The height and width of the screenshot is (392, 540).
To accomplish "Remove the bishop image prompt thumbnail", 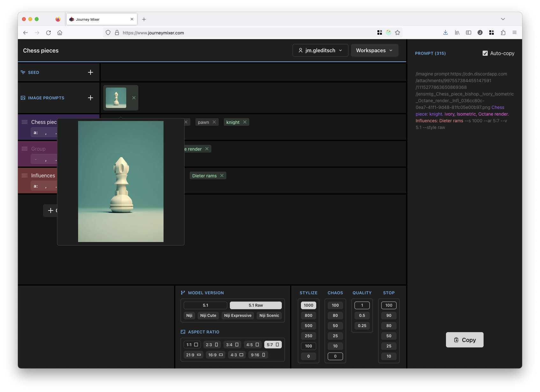I will tap(134, 98).
